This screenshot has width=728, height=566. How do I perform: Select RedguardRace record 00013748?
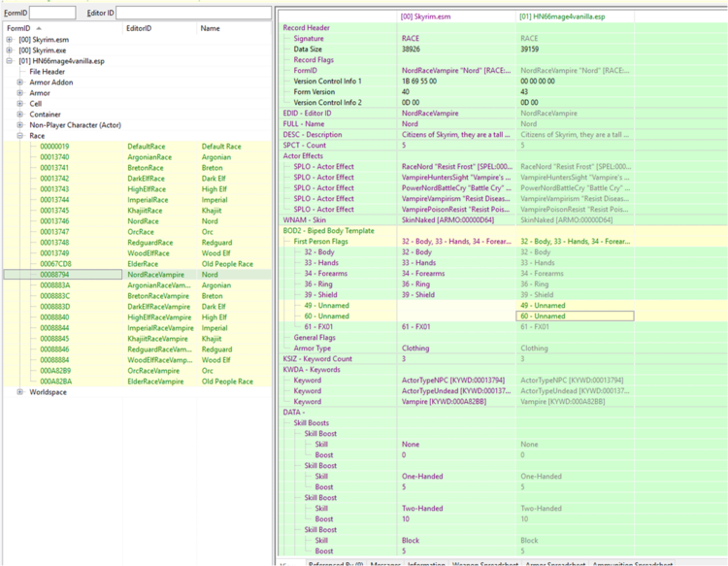pyautogui.click(x=138, y=243)
